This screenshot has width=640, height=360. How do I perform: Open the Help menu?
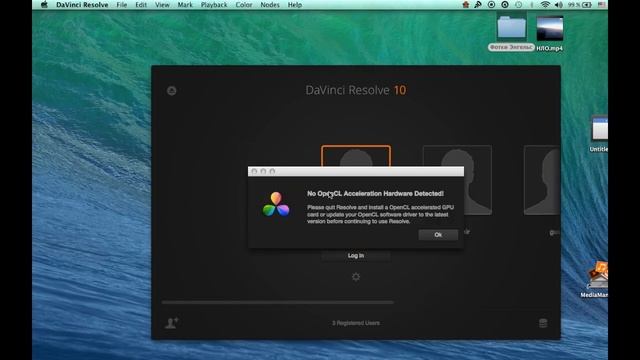[x=295, y=5]
